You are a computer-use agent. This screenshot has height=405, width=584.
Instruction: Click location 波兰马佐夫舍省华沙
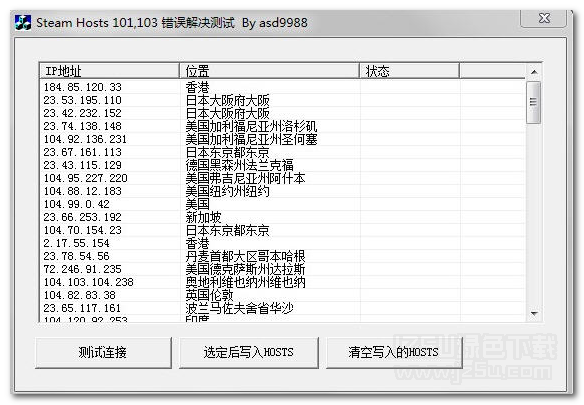click(239, 308)
